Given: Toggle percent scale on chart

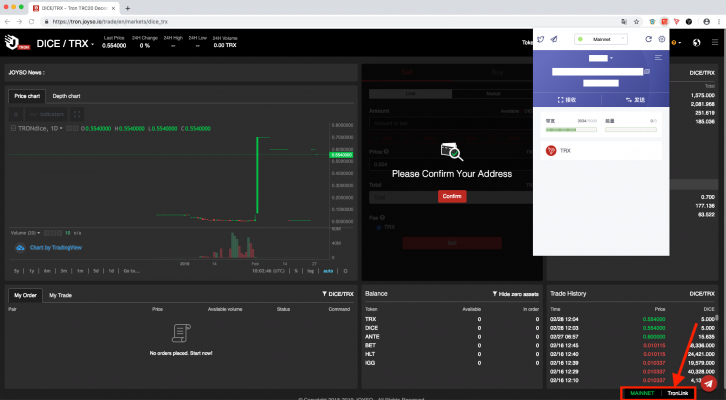Looking at the screenshot, I should pos(296,271).
